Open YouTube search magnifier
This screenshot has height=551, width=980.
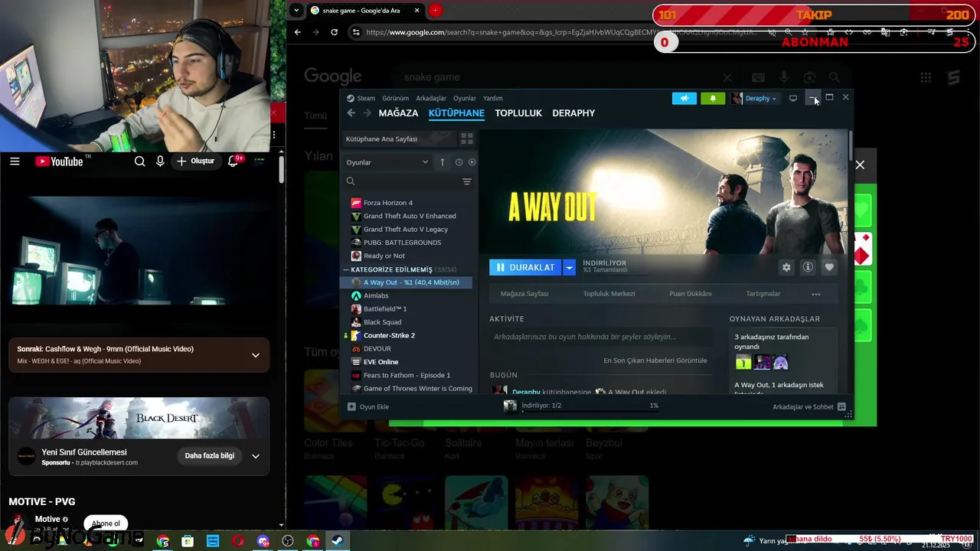(139, 161)
